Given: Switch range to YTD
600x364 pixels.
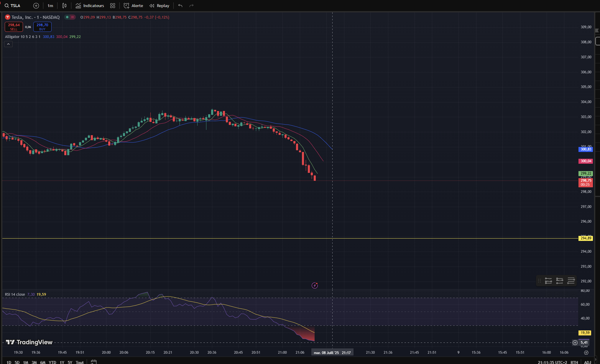Looking at the screenshot, I should pyautogui.click(x=52, y=362).
